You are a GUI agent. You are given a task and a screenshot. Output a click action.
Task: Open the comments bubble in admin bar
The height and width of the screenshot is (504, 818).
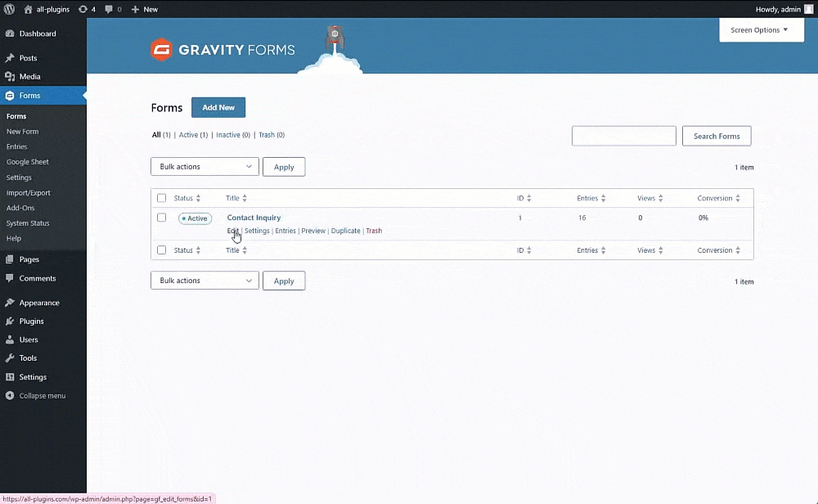[109, 9]
